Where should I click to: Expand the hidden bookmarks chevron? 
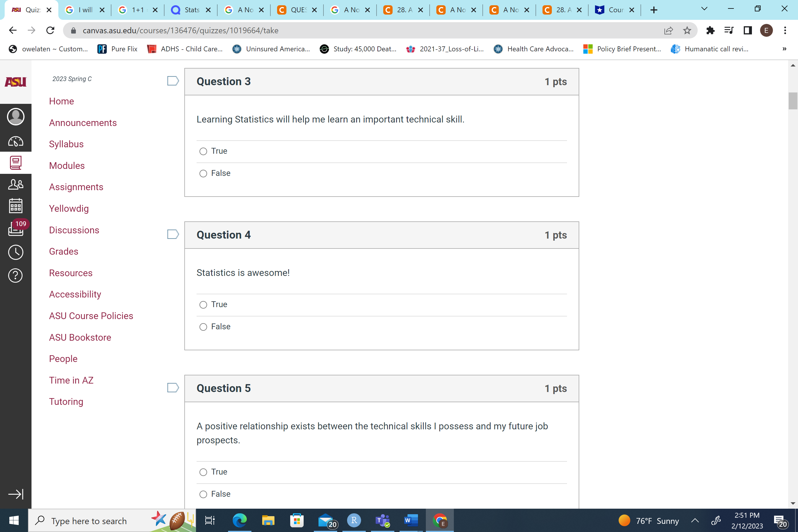[x=784, y=49]
